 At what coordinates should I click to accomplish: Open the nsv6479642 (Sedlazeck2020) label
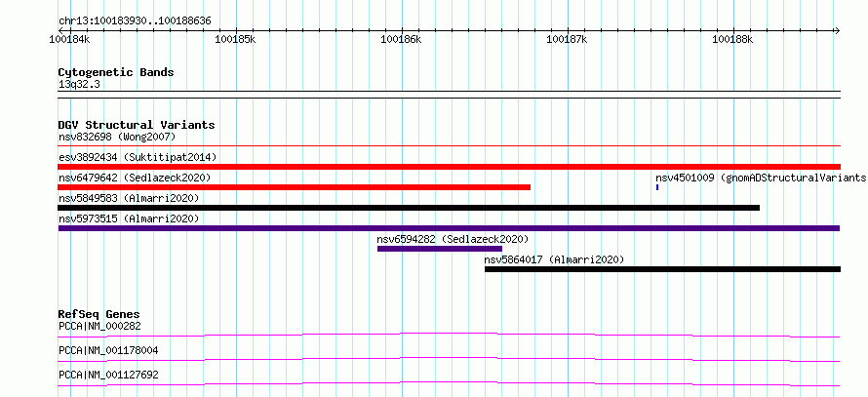tap(135, 178)
